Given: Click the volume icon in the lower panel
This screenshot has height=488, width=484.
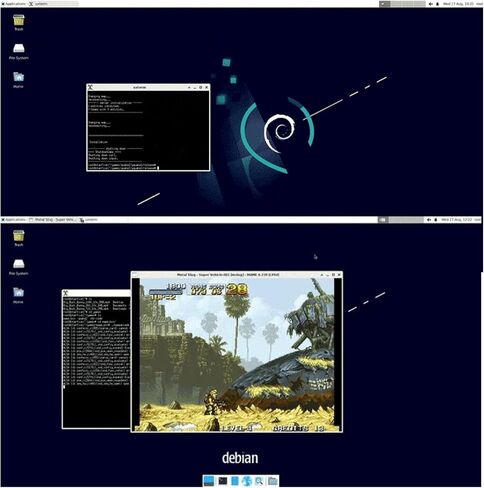Looking at the screenshot, I should 429,220.
